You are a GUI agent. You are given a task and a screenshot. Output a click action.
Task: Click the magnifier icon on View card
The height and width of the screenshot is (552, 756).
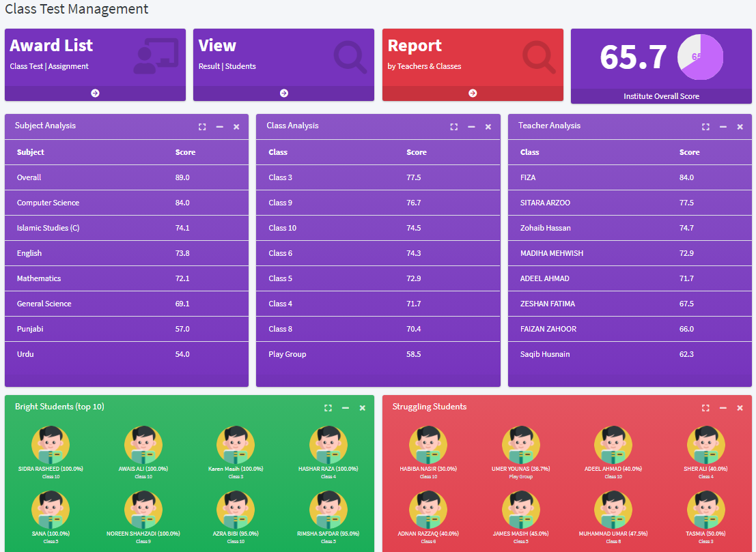pyautogui.click(x=350, y=57)
